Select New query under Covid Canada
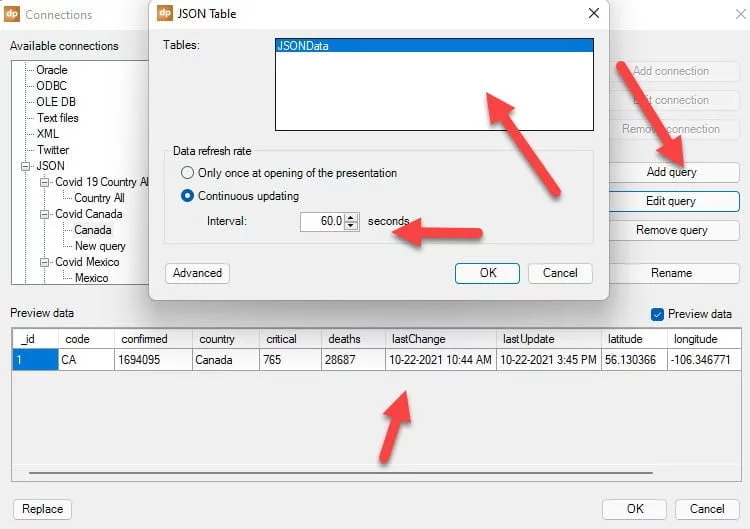Viewport: 750px width, 529px height. click(x=100, y=246)
